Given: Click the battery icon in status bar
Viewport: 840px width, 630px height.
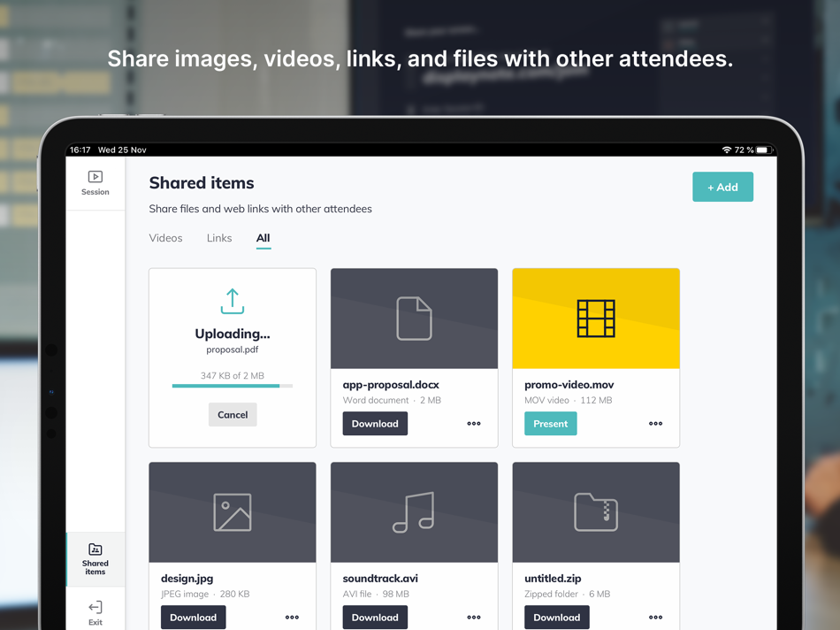Looking at the screenshot, I should coord(764,150).
